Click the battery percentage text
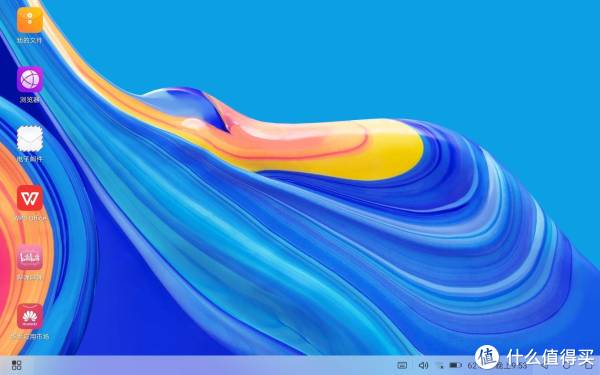The image size is (600, 375). click(473, 365)
